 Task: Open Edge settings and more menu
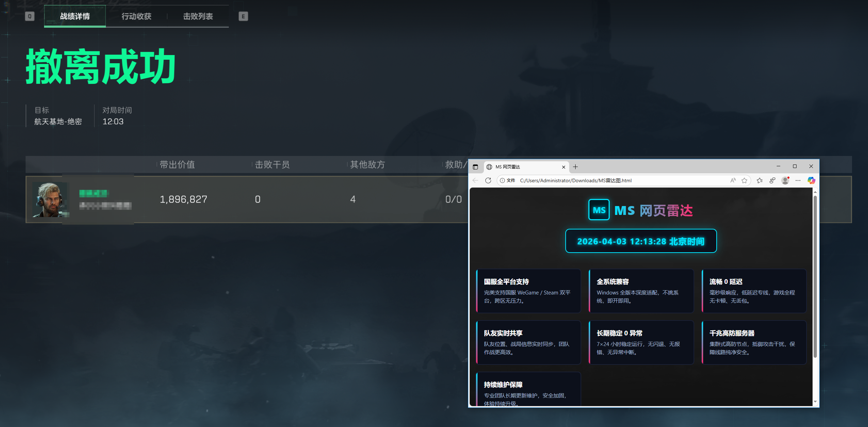click(798, 180)
